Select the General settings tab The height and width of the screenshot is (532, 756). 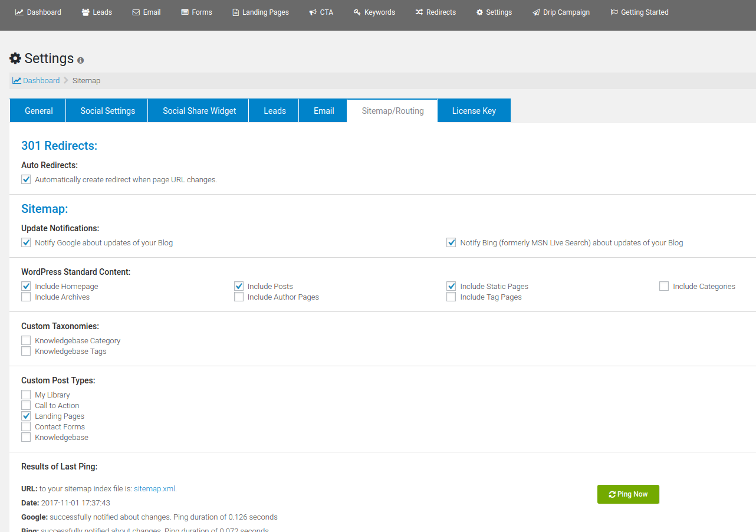[39, 111]
